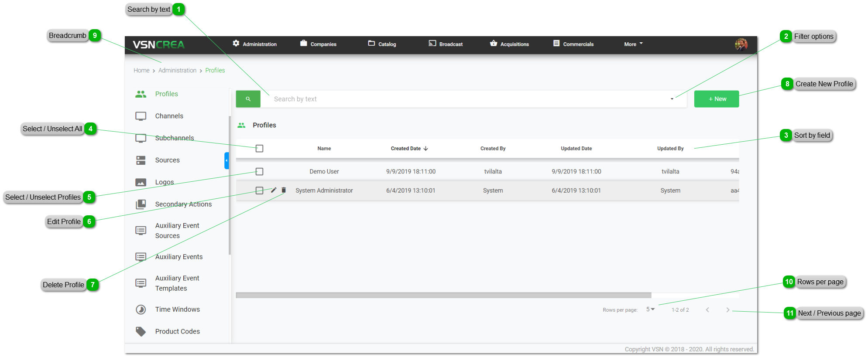Open the Companies menu
Image resolution: width=868 pixels, height=357 pixels.
(318, 44)
